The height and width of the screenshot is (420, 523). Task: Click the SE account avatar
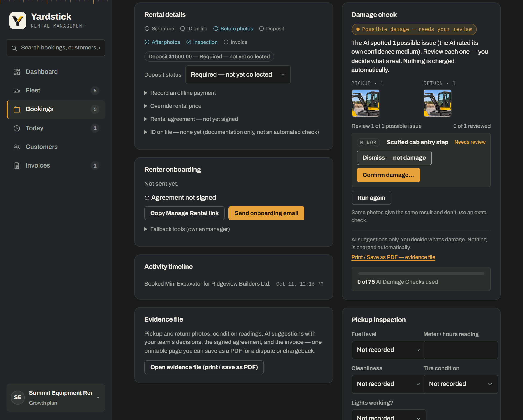(18, 397)
